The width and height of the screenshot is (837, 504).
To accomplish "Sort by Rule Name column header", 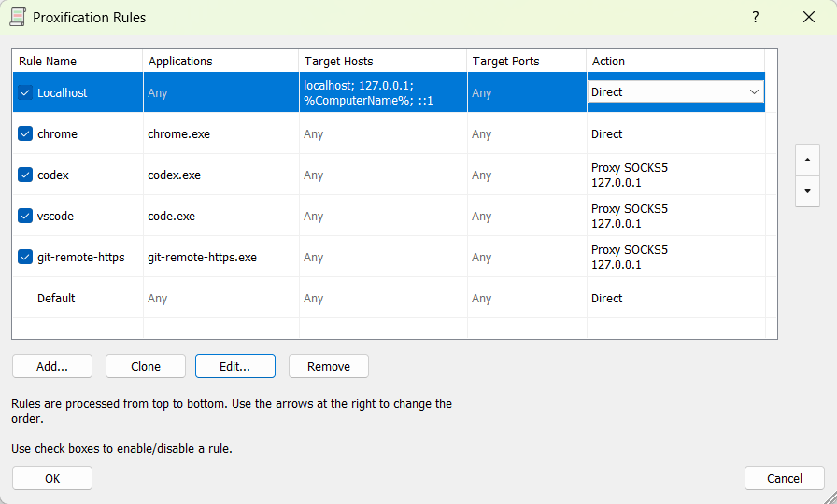I will [78, 61].
